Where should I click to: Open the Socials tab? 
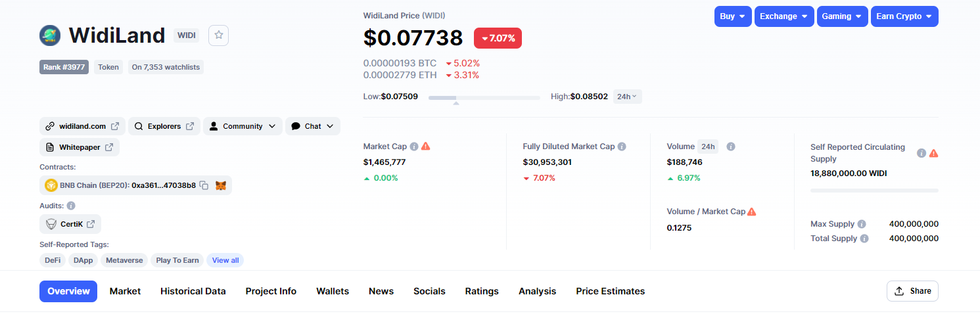click(x=429, y=291)
